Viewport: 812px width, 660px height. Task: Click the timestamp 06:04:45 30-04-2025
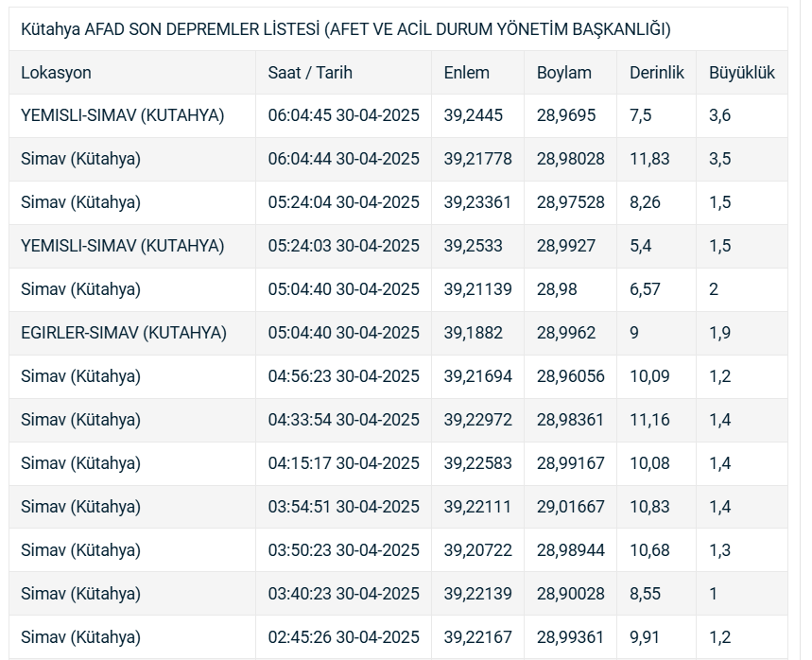343,115
